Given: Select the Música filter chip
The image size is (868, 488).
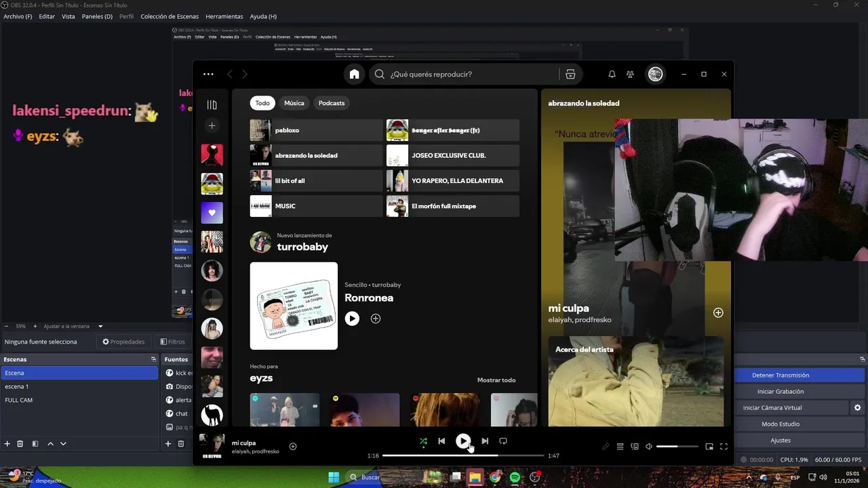Looking at the screenshot, I should pyautogui.click(x=294, y=103).
